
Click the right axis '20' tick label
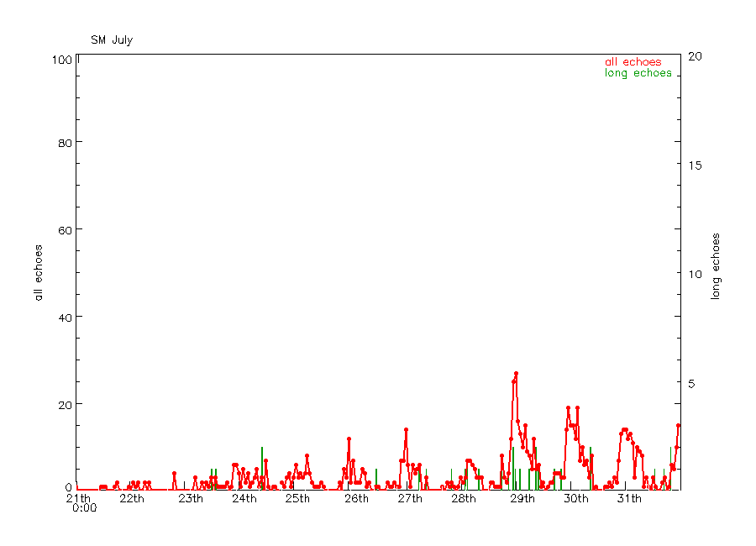pyautogui.click(x=695, y=56)
